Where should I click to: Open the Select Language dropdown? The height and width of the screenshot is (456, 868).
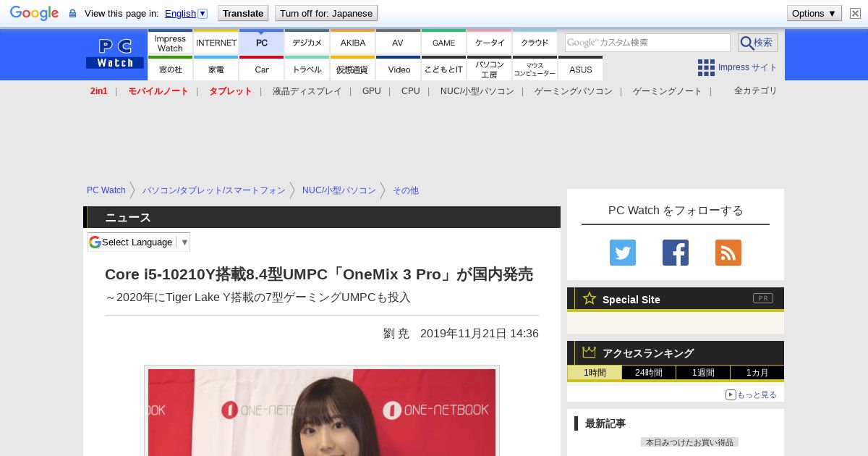(139, 242)
